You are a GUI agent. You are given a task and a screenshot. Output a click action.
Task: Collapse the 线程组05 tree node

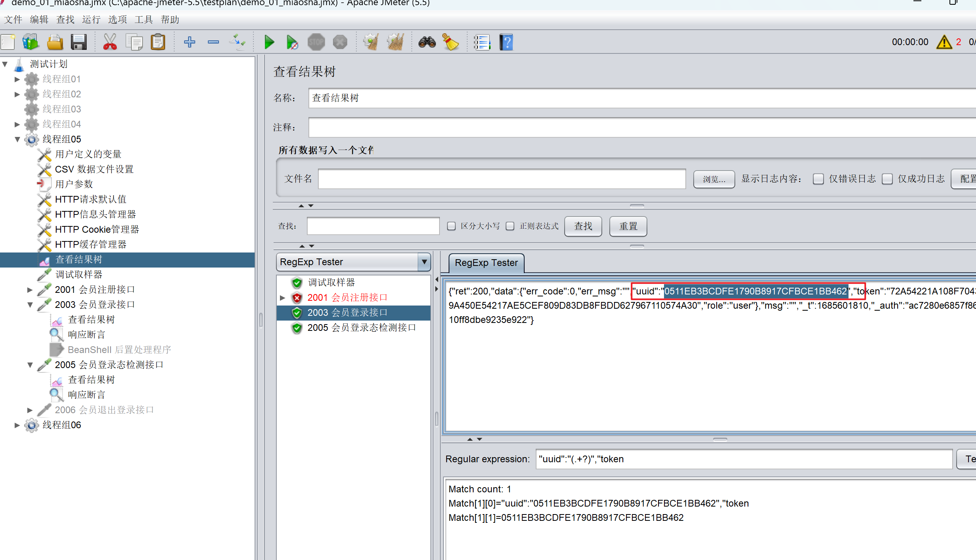pos(17,139)
